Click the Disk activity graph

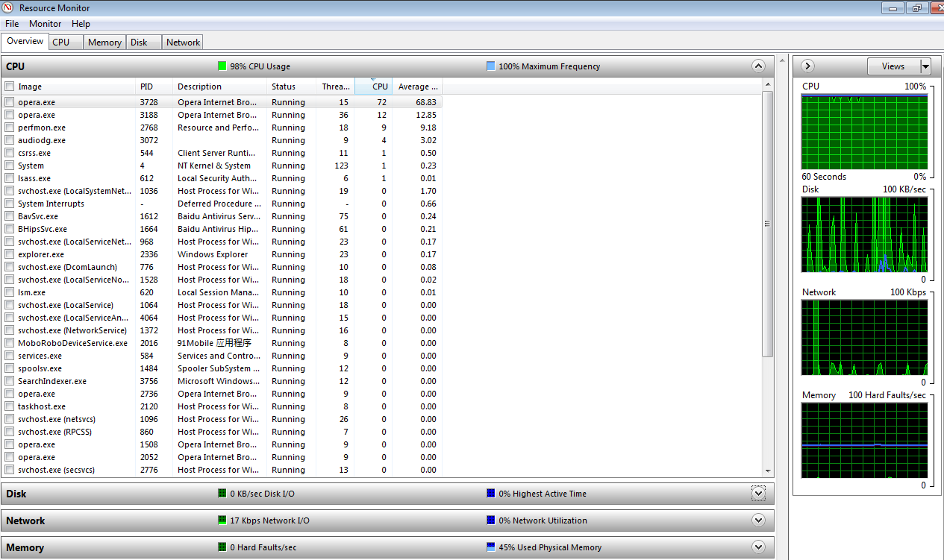tap(864, 234)
